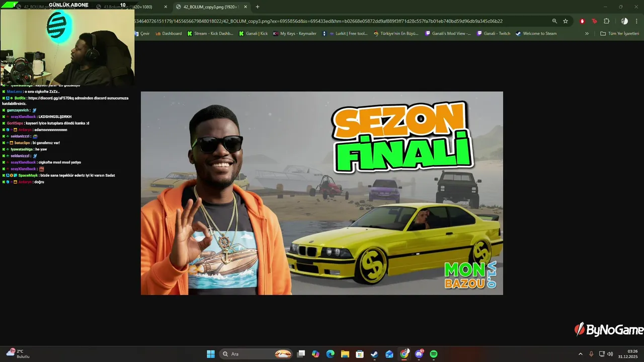Click the username gamzayevich in chat

(18, 110)
